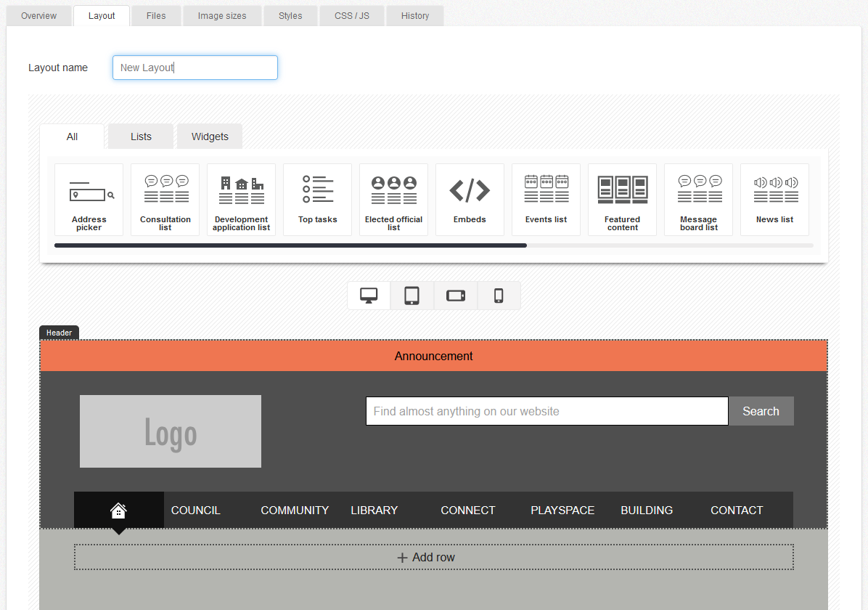Switch to desktop preview mode
868x610 pixels.
coord(368,295)
